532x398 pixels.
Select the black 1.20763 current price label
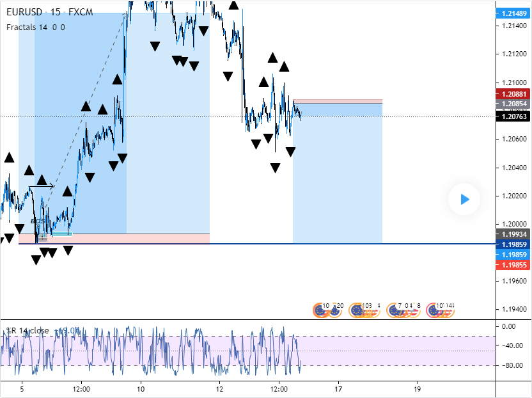coord(513,116)
